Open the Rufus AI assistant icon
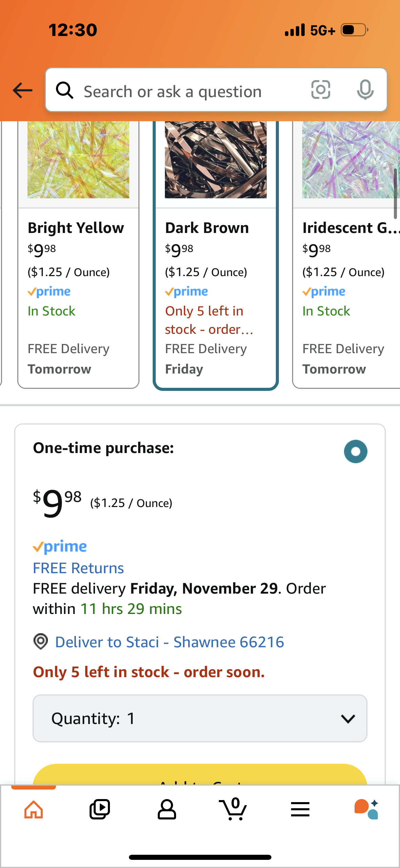 366,810
